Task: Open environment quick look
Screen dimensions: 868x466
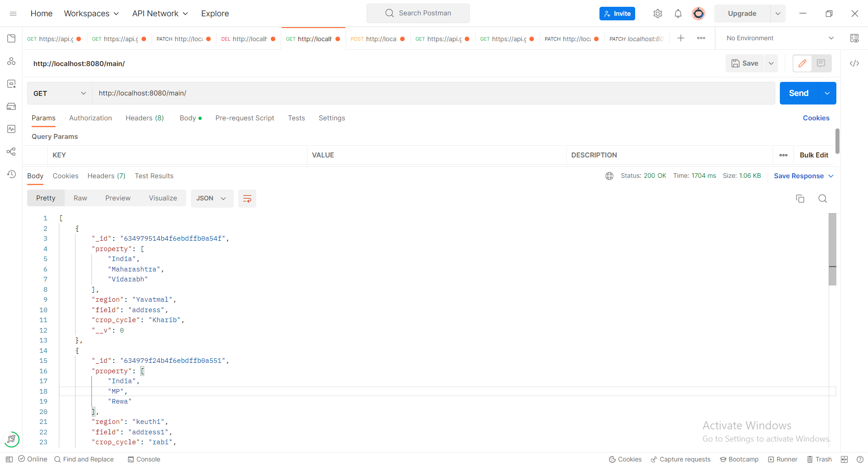Action: (x=855, y=38)
